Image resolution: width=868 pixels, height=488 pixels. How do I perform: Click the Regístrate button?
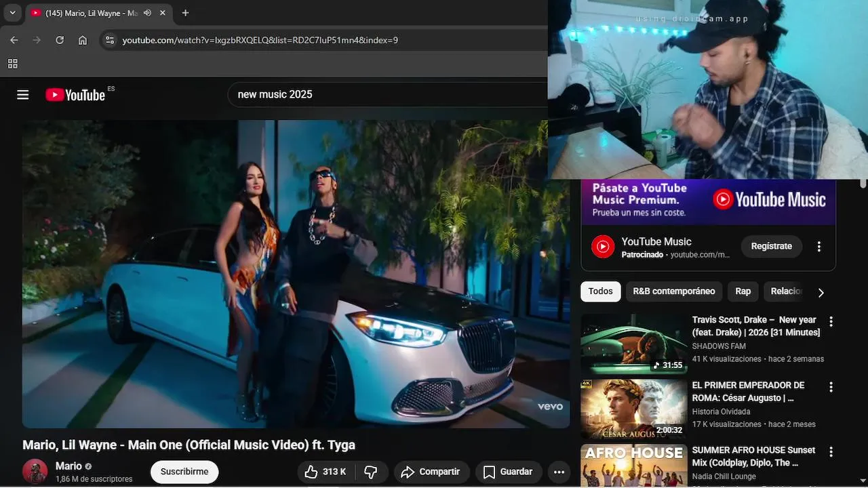pos(771,246)
